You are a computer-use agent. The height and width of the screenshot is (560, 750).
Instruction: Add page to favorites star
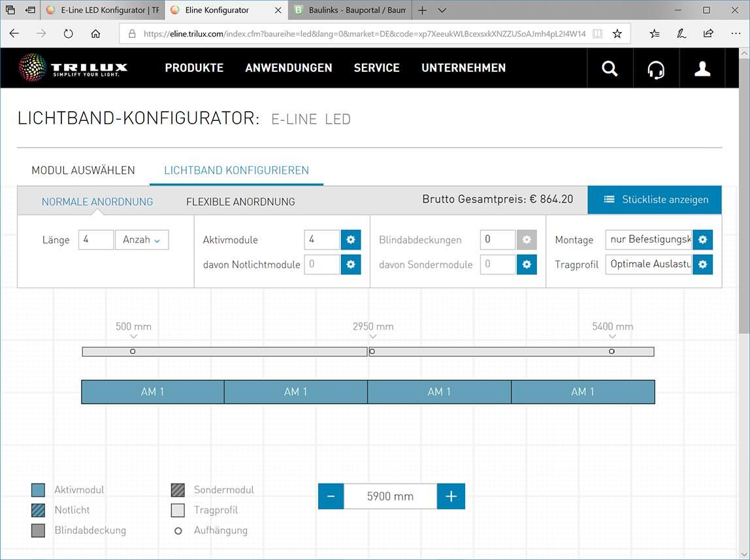point(617,33)
